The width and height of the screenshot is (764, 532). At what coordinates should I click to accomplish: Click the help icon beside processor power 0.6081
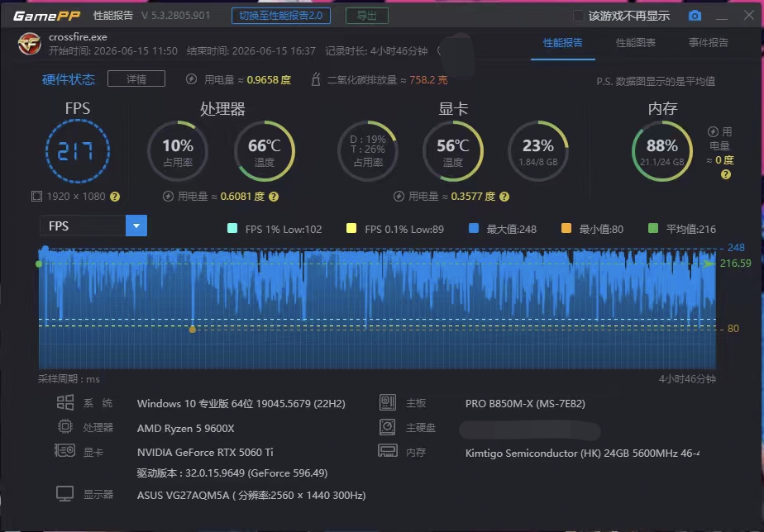[274, 197]
